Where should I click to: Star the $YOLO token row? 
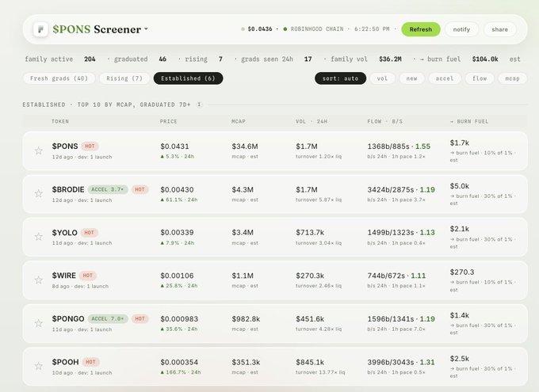pos(39,236)
